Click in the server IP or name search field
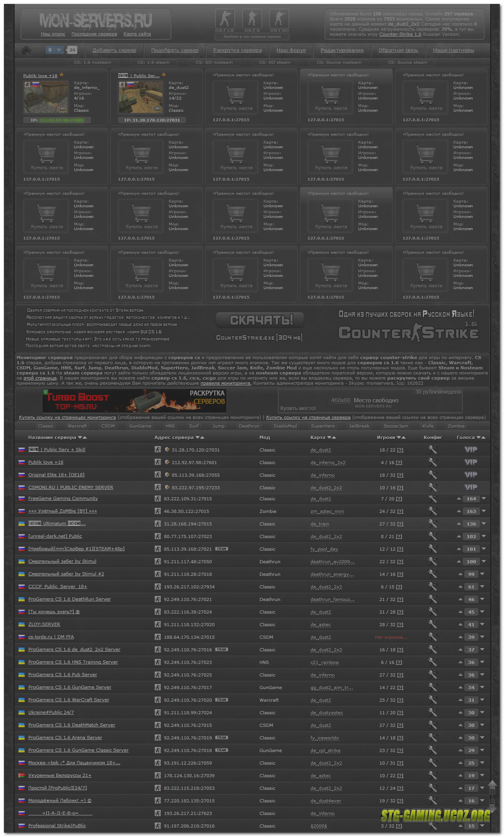Screen dimensions: 504x837 click(x=252, y=37)
